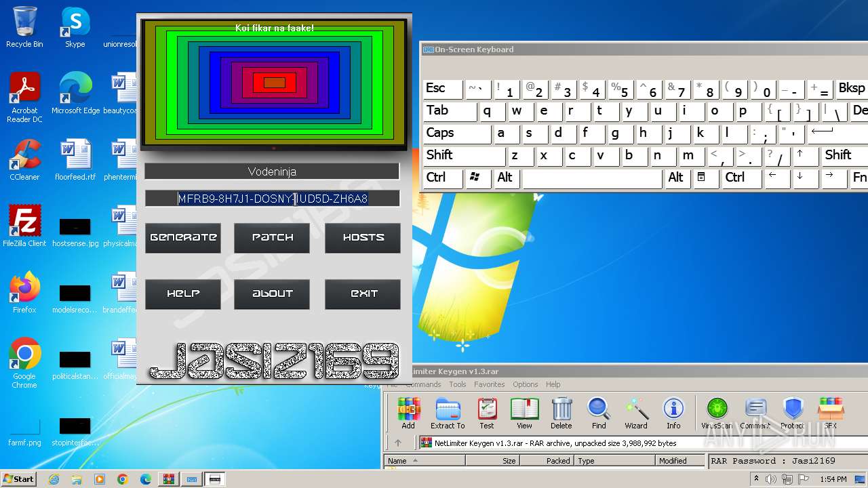Click the Hosts button in keygen
The width and height of the screenshot is (868, 488).
[x=363, y=238]
